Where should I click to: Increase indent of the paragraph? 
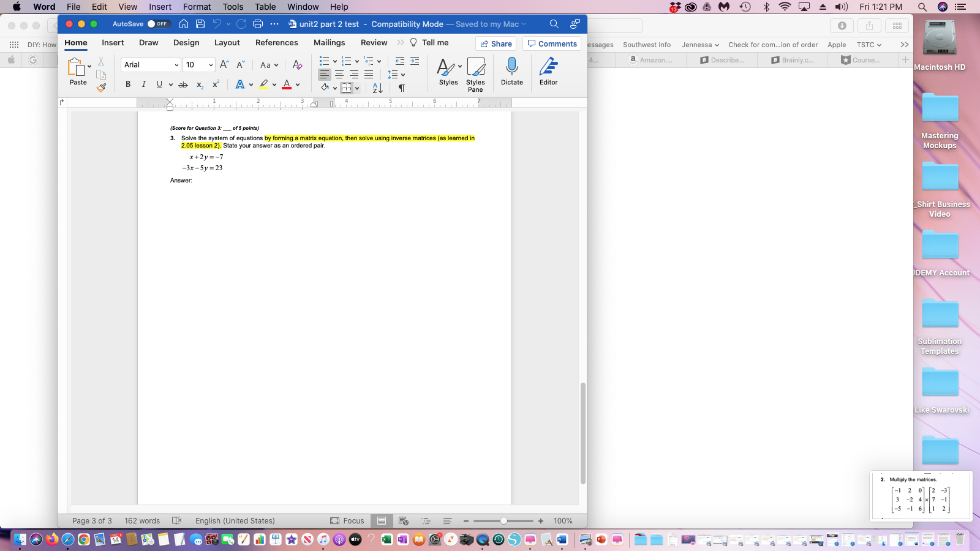[x=415, y=61]
